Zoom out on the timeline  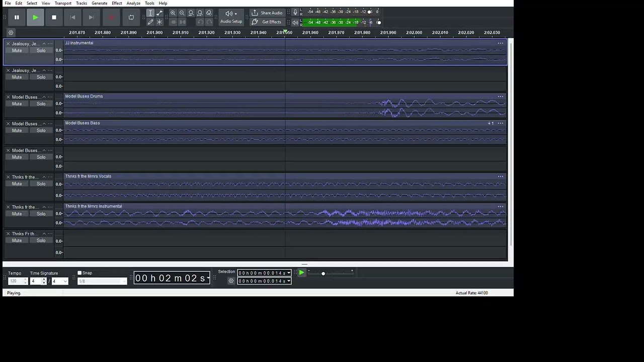tap(182, 13)
